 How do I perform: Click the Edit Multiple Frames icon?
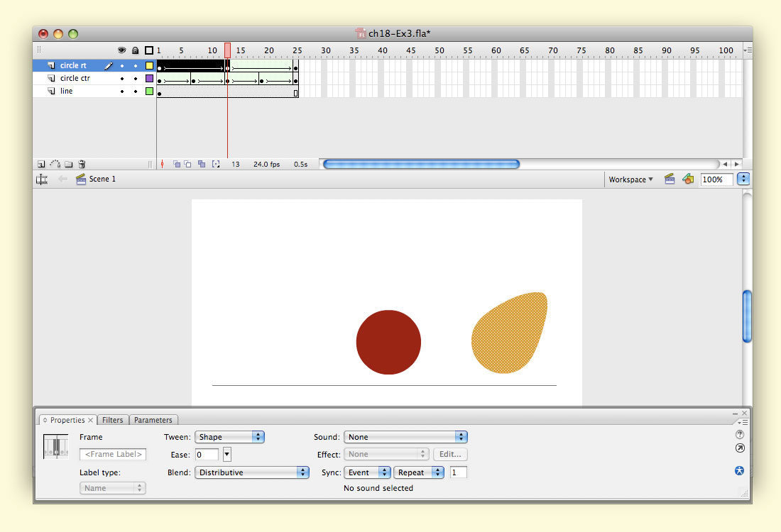coord(202,164)
